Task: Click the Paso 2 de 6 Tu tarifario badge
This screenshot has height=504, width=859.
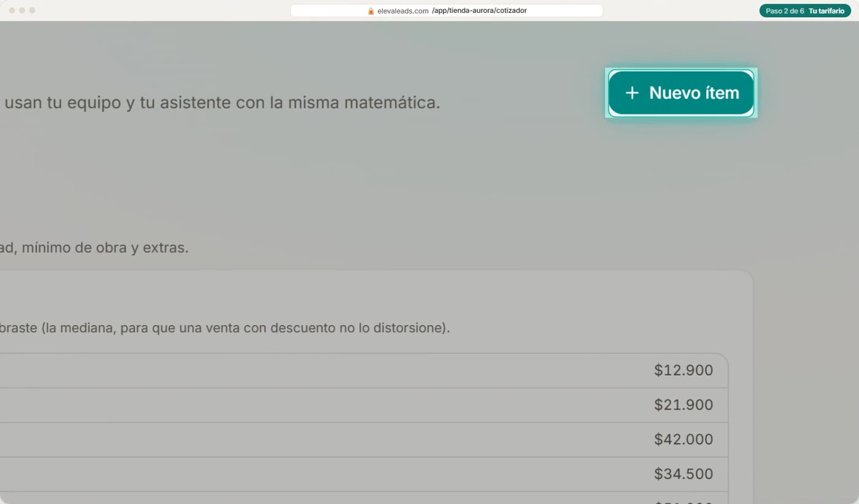Action: click(x=805, y=10)
